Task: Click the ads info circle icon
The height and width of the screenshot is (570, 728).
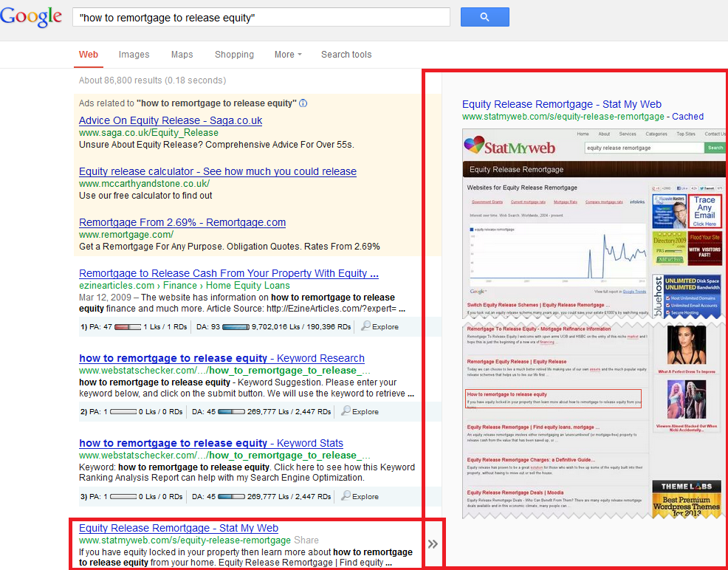Action: click(303, 103)
